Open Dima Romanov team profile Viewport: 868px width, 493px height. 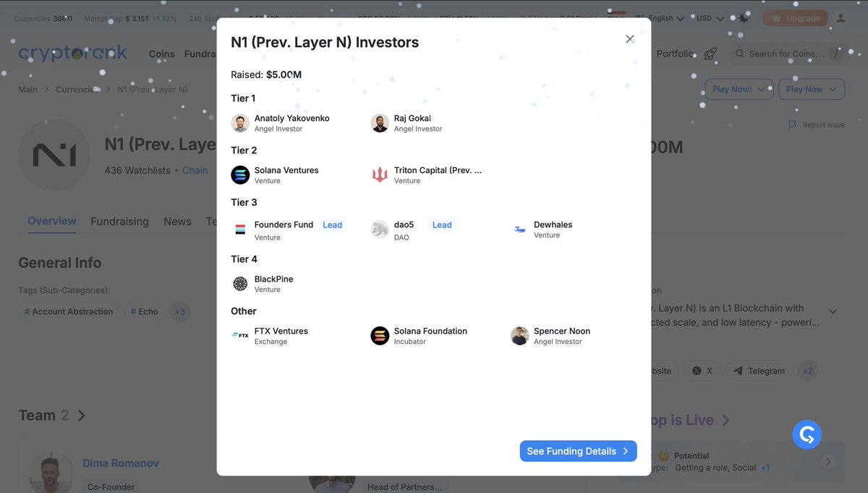[121, 463]
